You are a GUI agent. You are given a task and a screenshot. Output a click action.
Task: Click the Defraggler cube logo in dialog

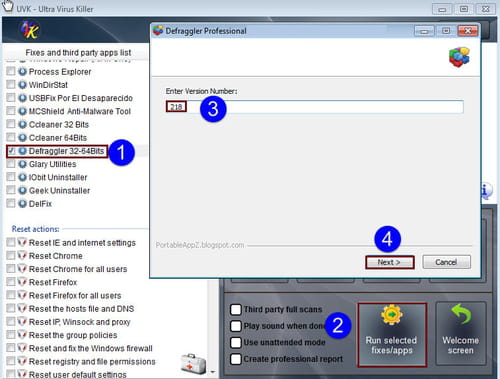click(459, 57)
